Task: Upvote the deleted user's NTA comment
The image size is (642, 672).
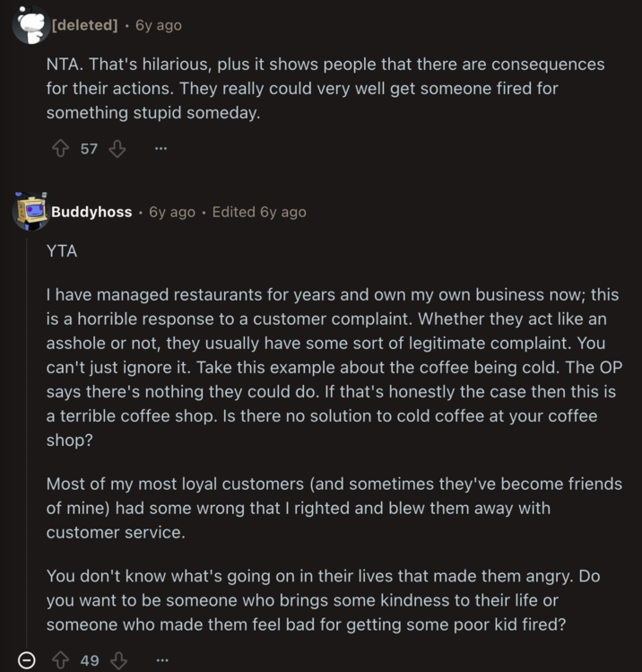Action: tap(60, 149)
